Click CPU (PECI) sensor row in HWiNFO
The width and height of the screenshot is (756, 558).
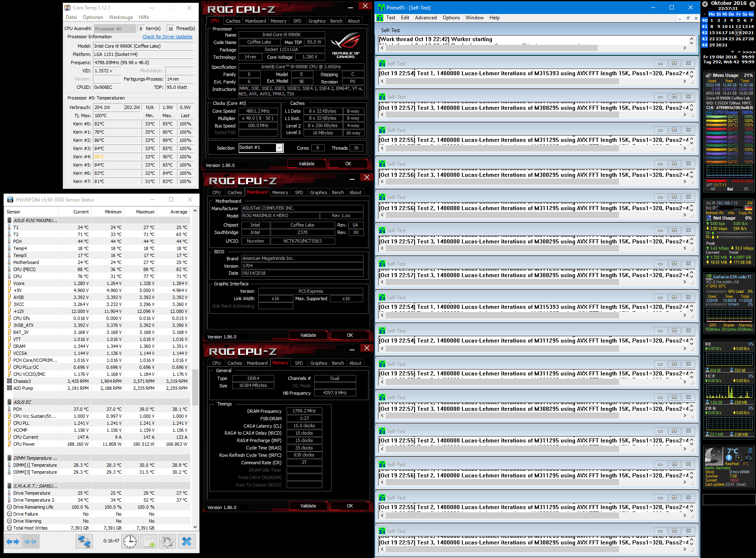click(97, 269)
